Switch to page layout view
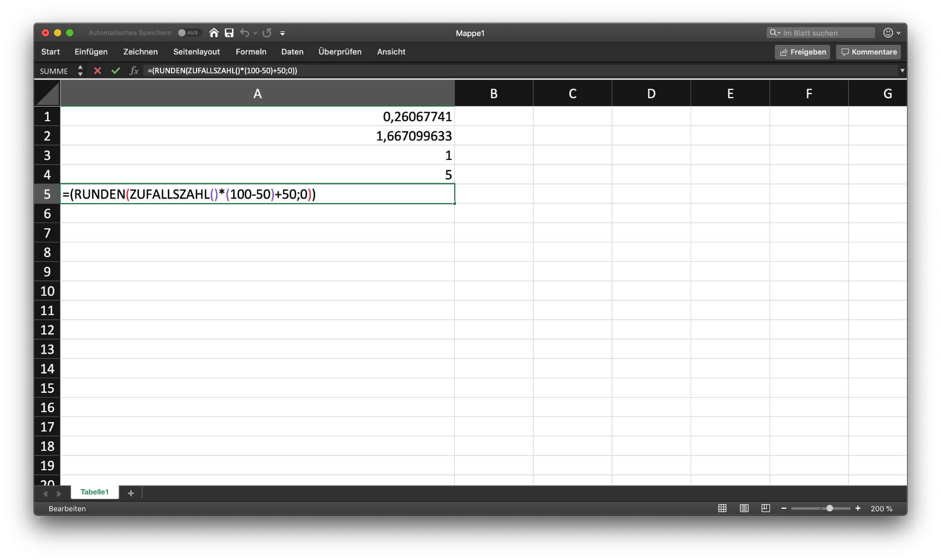941x560 pixels. coord(744,508)
